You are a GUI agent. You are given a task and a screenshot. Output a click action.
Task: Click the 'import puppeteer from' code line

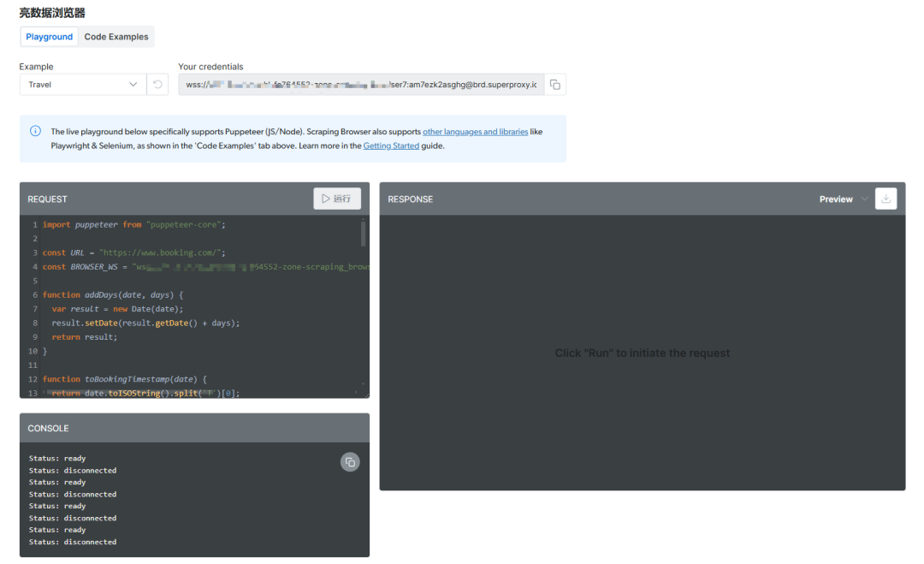(x=133, y=224)
